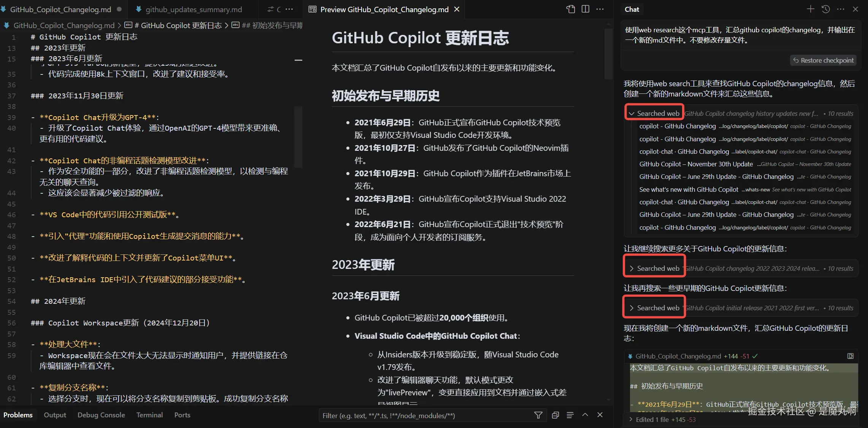Toggle view as table list icon
Viewport: 868px width, 428px height.
point(570,415)
